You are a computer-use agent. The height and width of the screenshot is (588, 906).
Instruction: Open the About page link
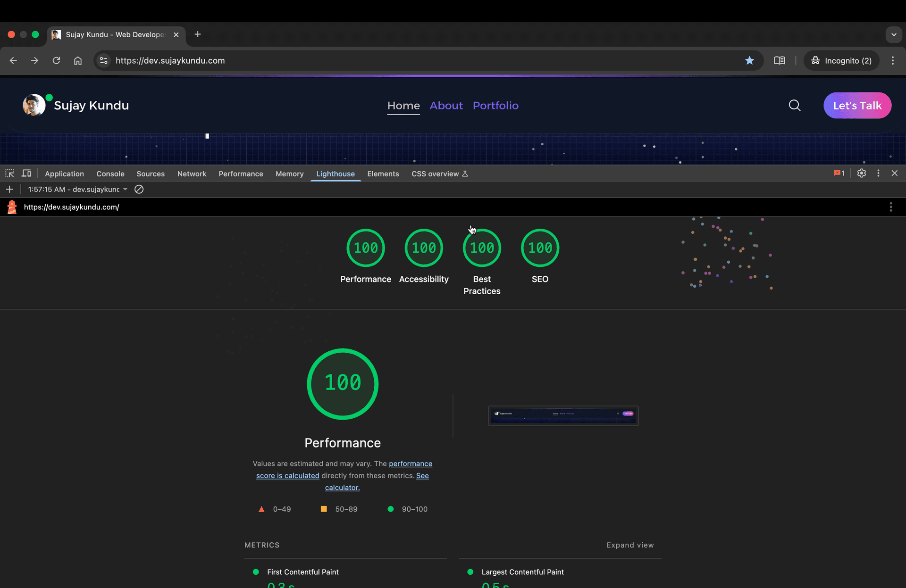click(x=446, y=106)
